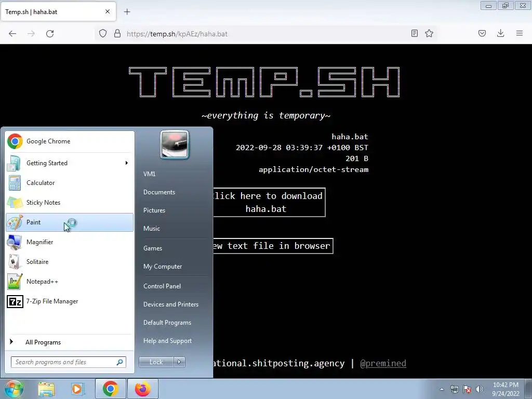Select the Temp.sh | haha.bat tab
This screenshot has width=532, height=399.
pos(58,11)
